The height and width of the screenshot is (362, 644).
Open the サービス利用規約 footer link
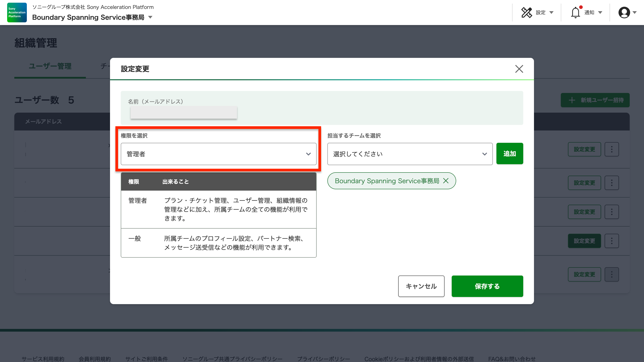43,359
